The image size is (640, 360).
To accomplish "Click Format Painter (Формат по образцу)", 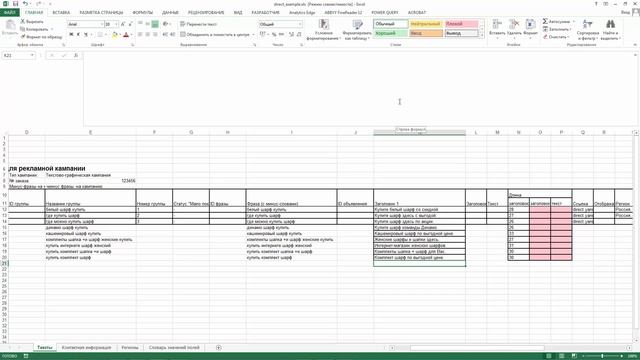I will click(41, 37).
